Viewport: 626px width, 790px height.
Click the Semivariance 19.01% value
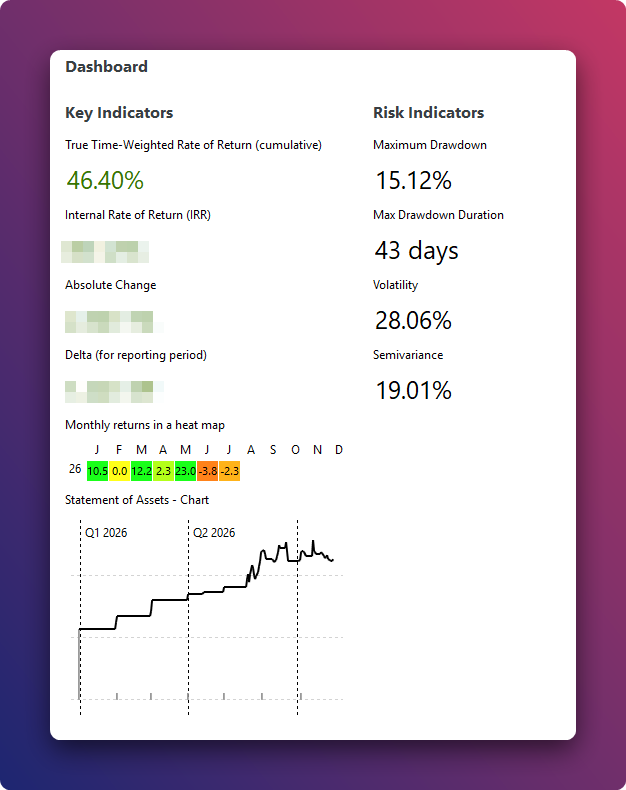coord(413,390)
